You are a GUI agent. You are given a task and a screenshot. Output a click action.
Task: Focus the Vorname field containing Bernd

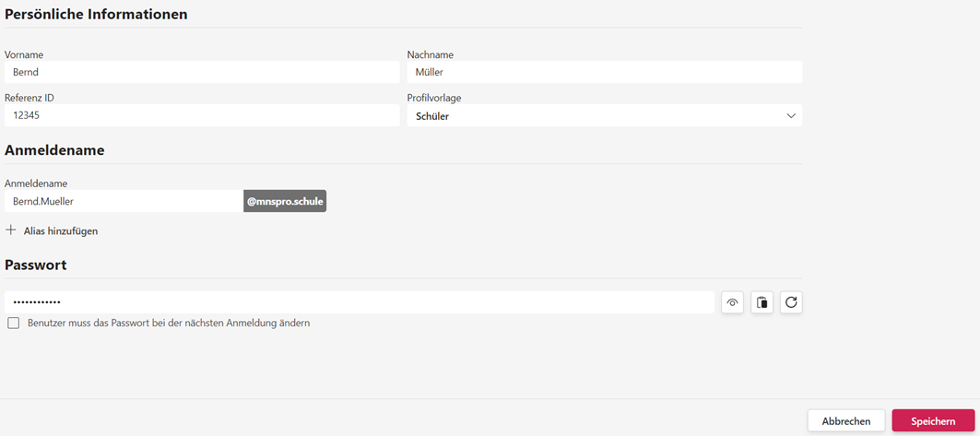[x=202, y=72]
